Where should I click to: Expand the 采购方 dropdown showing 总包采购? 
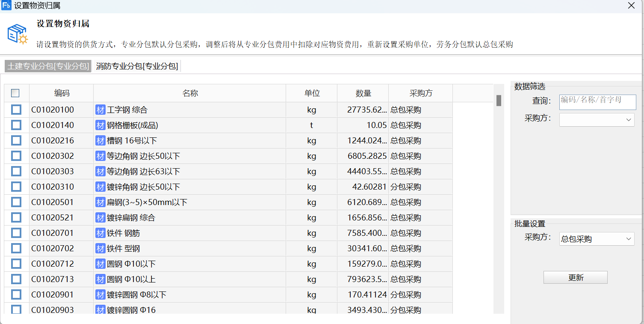[x=597, y=239]
